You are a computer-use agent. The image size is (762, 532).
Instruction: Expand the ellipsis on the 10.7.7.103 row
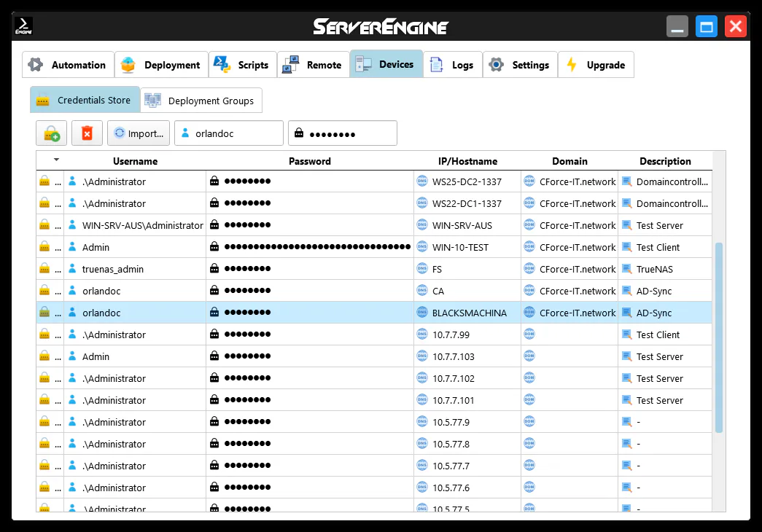[58, 356]
